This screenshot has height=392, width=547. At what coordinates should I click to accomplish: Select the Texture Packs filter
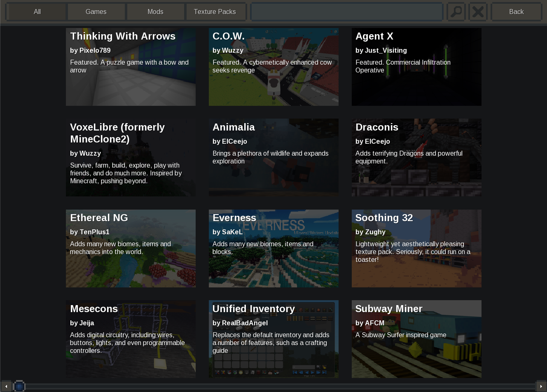(x=215, y=12)
